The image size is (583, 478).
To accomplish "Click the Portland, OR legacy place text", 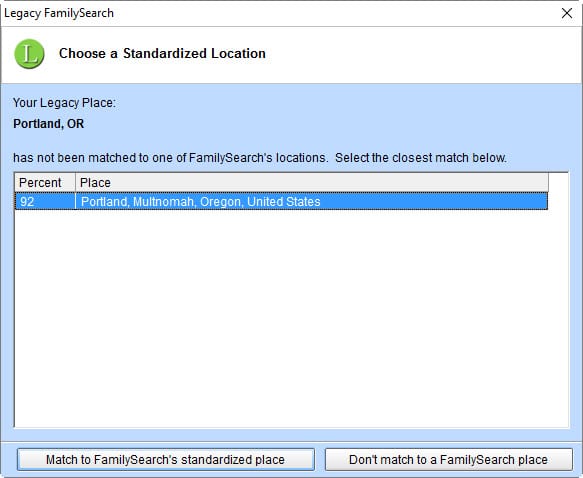I will (x=49, y=124).
